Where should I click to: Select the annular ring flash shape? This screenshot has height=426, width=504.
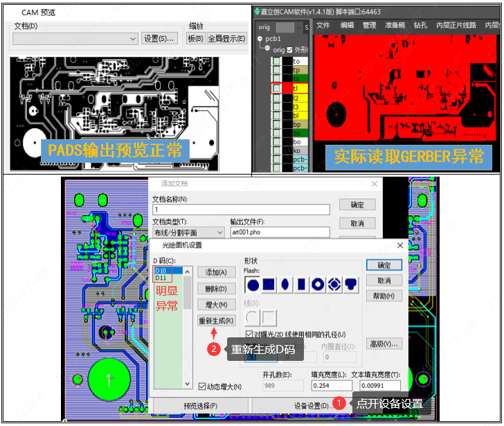pyautogui.click(x=318, y=283)
